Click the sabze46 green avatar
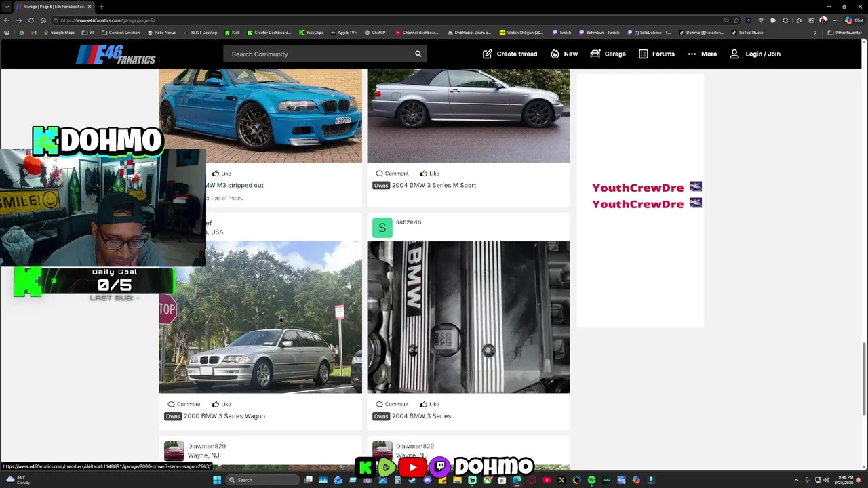 [x=382, y=228]
